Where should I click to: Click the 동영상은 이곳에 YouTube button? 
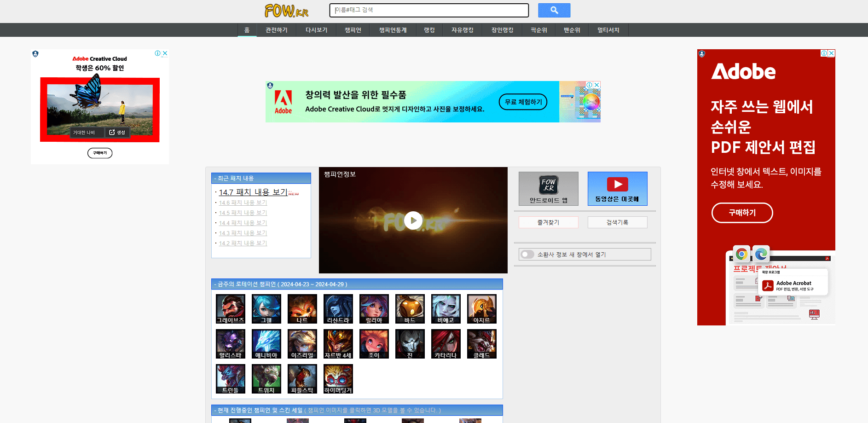pos(618,189)
